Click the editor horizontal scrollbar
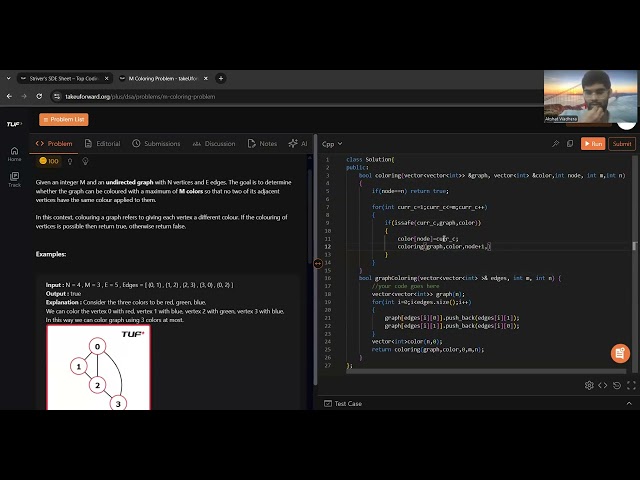 486,371
